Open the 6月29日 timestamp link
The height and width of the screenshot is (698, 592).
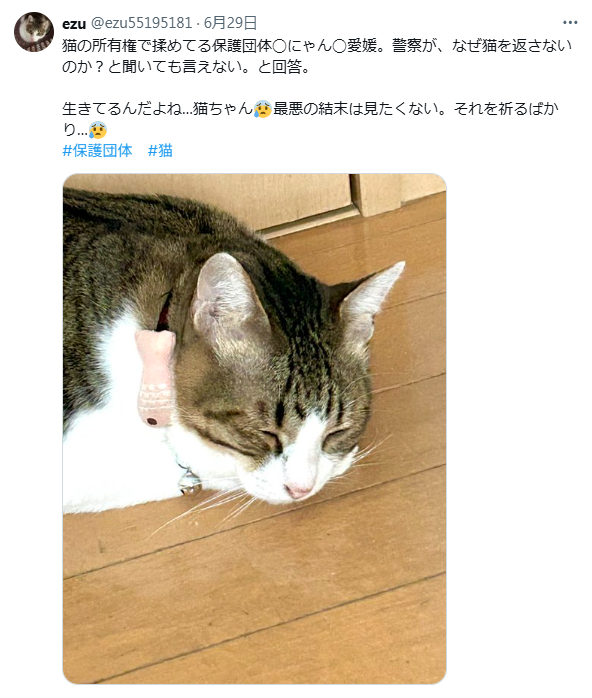(x=231, y=23)
